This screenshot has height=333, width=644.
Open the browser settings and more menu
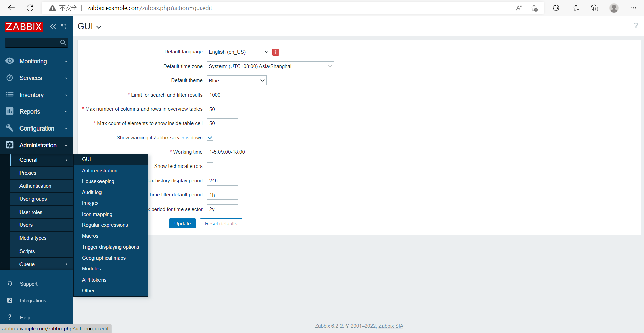click(633, 8)
